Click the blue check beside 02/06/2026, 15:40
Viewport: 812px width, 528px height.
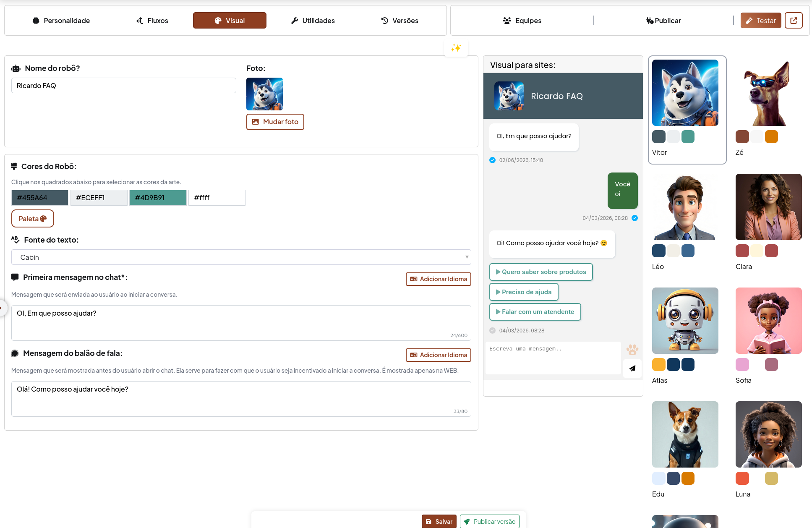[493, 160]
